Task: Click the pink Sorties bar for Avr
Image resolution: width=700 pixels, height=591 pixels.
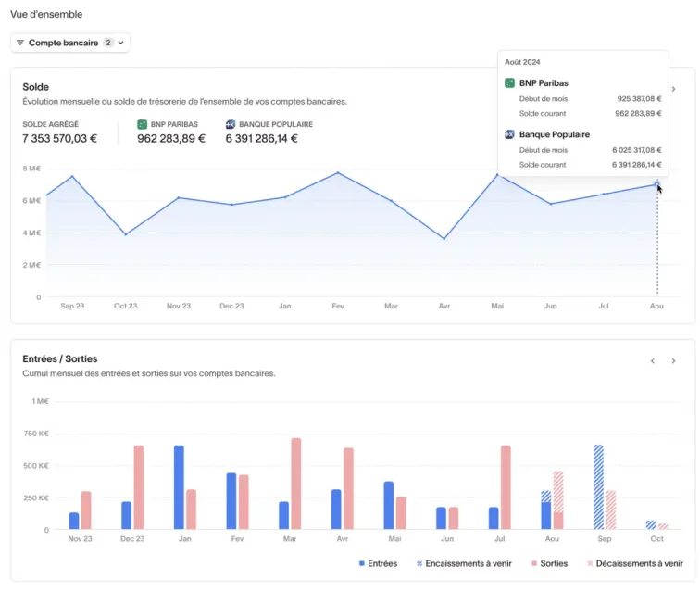Action: click(349, 489)
